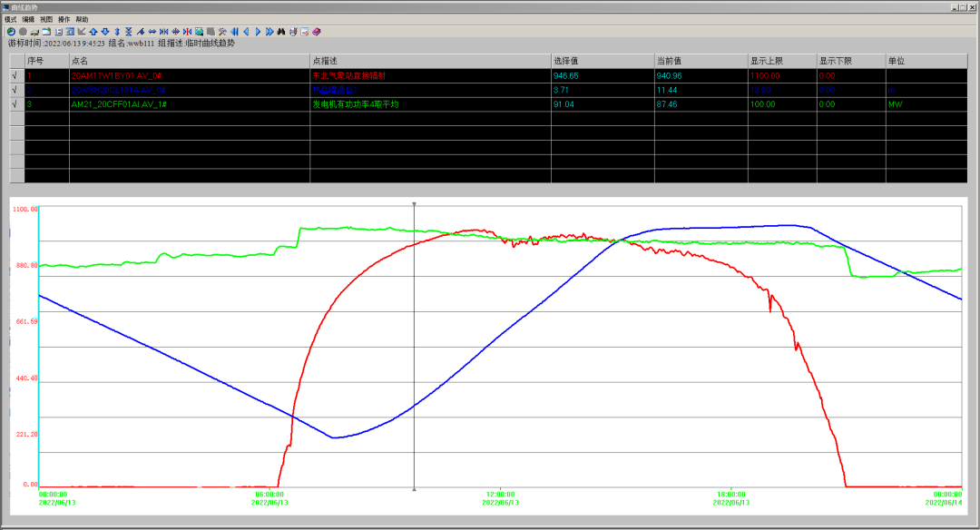
Task: Jump back fast with double left arrow
Action: [234, 31]
